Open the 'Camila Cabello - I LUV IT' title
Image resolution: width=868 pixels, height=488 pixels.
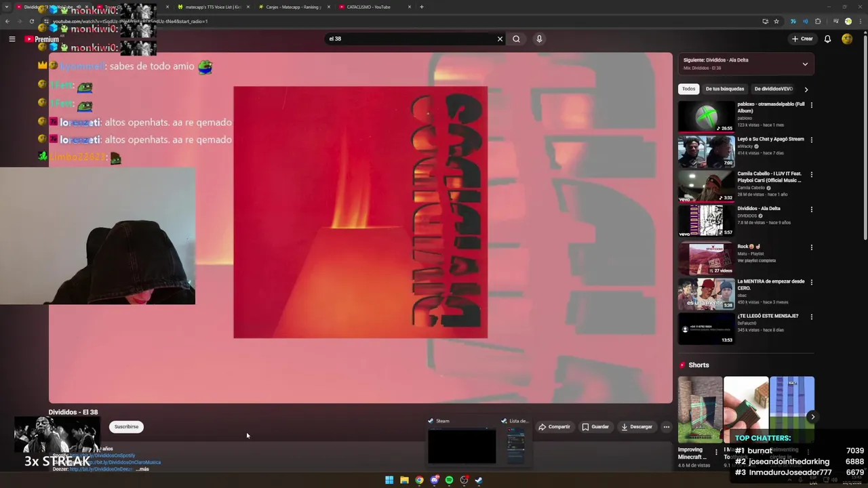point(770,177)
